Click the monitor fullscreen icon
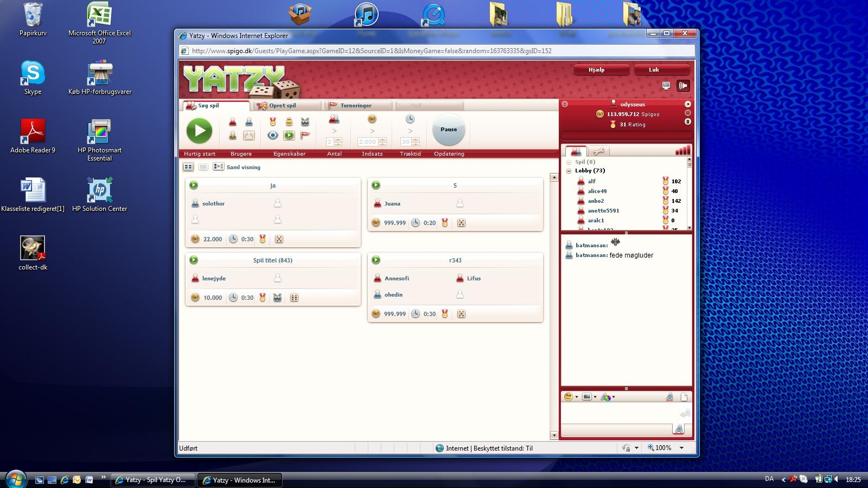868x488 pixels. (666, 86)
